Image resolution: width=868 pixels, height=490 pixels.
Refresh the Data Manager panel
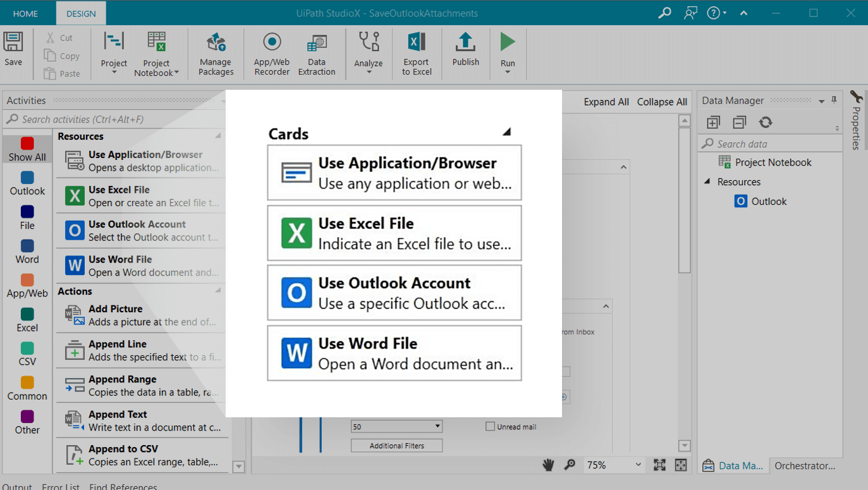pyautogui.click(x=766, y=122)
